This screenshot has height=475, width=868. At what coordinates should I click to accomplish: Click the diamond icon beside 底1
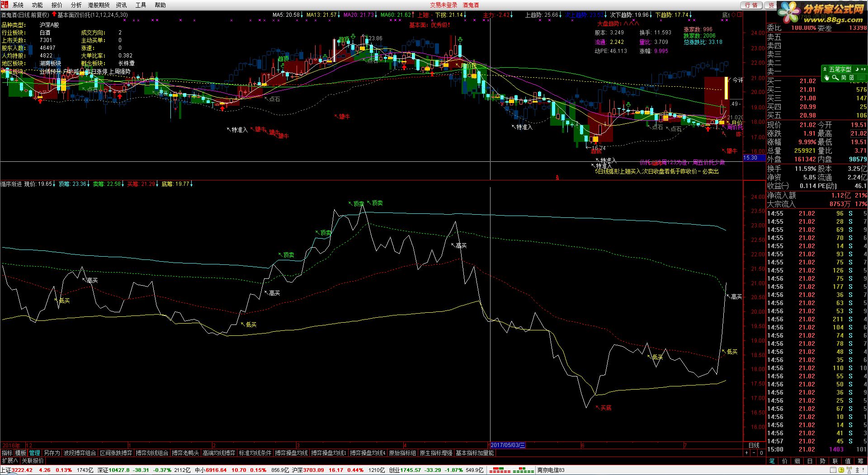click(733, 14)
